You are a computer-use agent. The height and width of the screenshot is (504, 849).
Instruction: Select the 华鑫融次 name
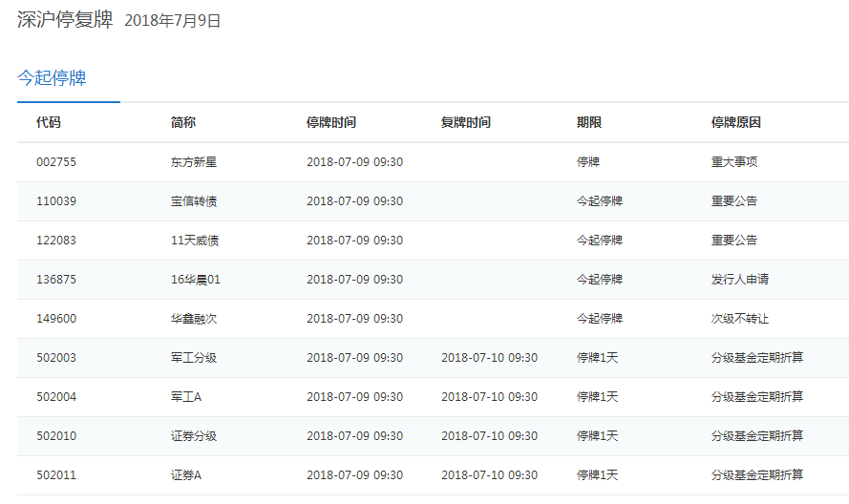[x=194, y=319]
